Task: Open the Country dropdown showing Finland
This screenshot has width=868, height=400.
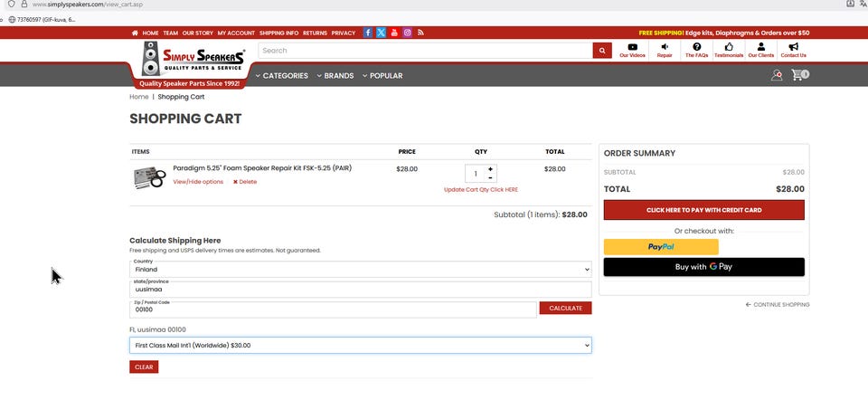Action: pos(361,270)
